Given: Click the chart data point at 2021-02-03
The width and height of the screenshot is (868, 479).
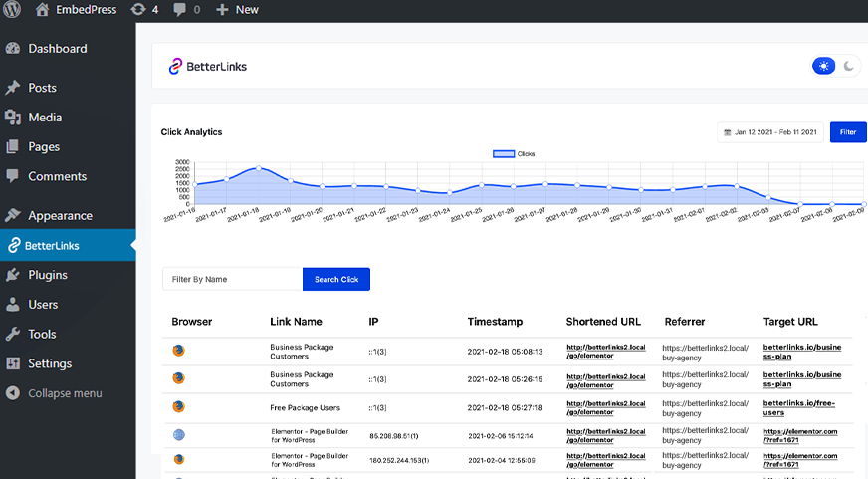Looking at the screenshot, I should point(768,197).
